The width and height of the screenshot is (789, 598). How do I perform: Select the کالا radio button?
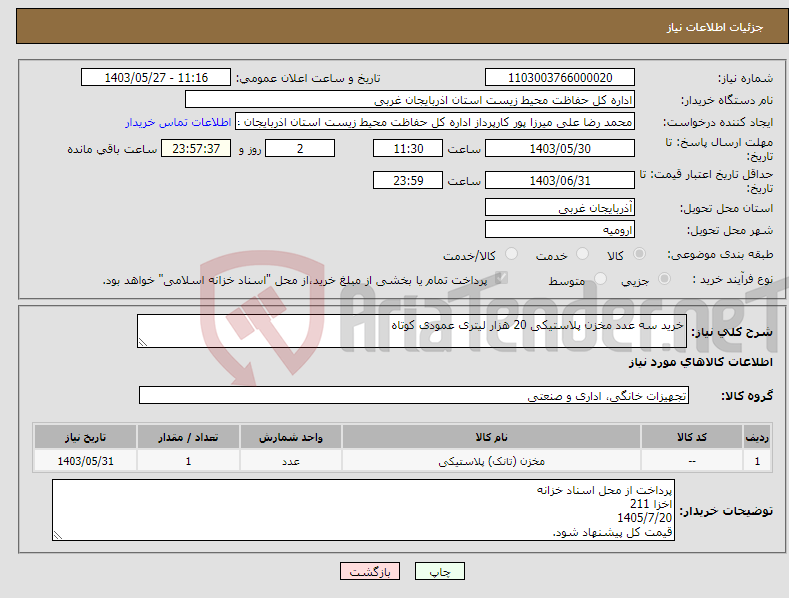tap(639, 254)
